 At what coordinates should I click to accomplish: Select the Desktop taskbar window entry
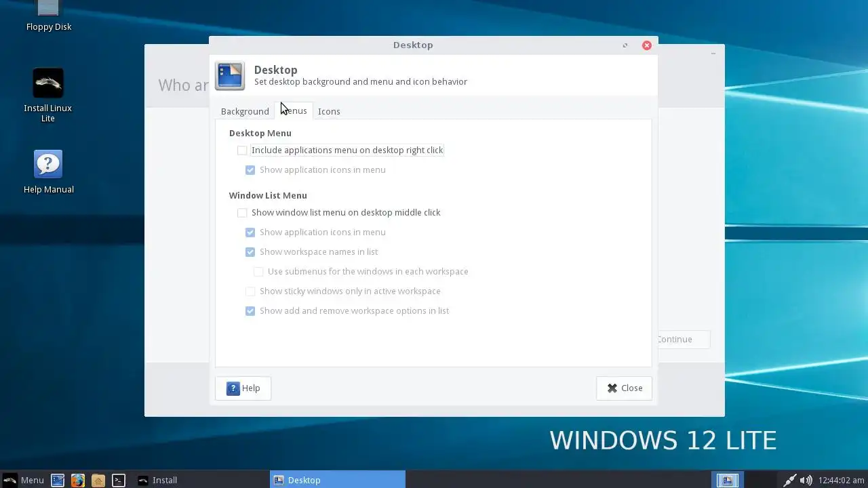coord(338,480)
